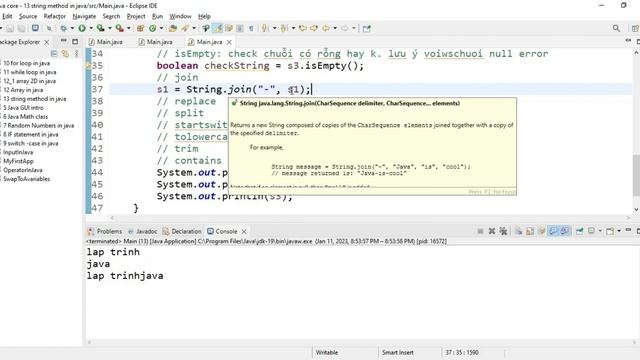Screen dimensions: 640x360
Task: Click the Debug bug icon in toolbar
Action: click(x=63, y=28)
